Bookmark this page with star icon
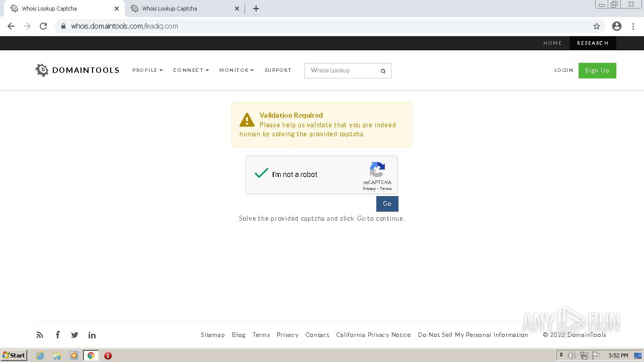This screenshot has height=362, width=644. pyautogui.click(x=597, y=26)
